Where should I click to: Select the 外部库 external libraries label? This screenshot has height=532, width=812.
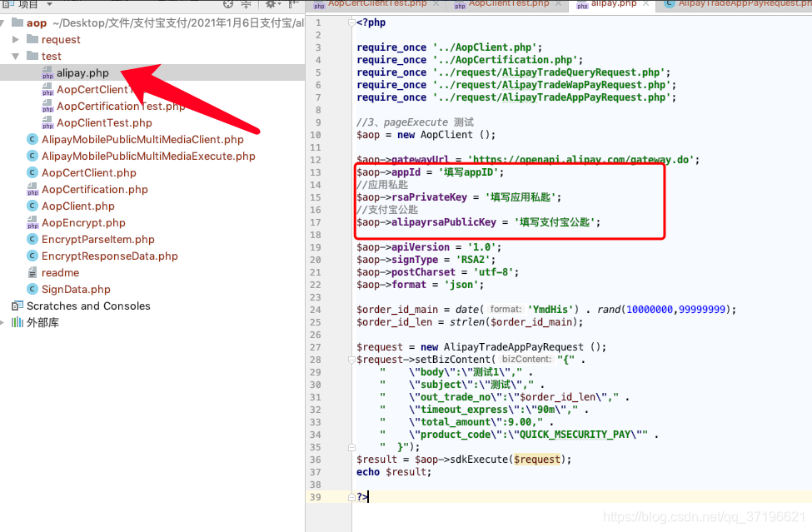(x=42, y=322)
